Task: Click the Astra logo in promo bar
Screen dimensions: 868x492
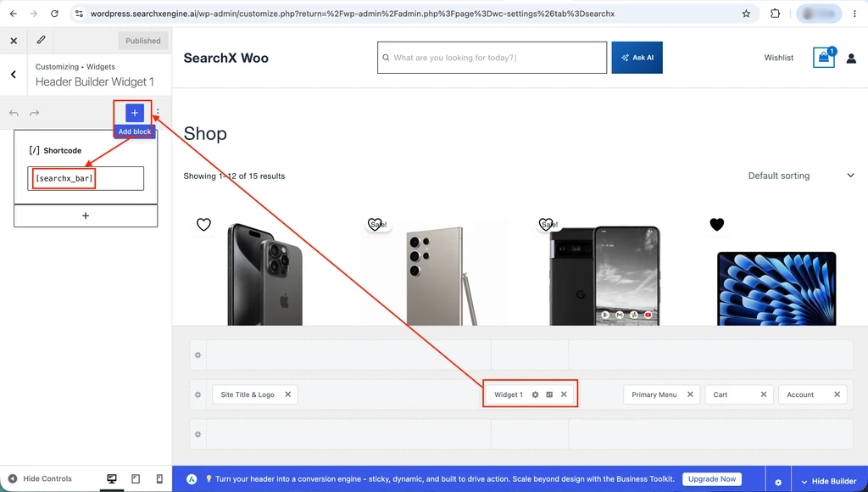Action: pos(192,479)
